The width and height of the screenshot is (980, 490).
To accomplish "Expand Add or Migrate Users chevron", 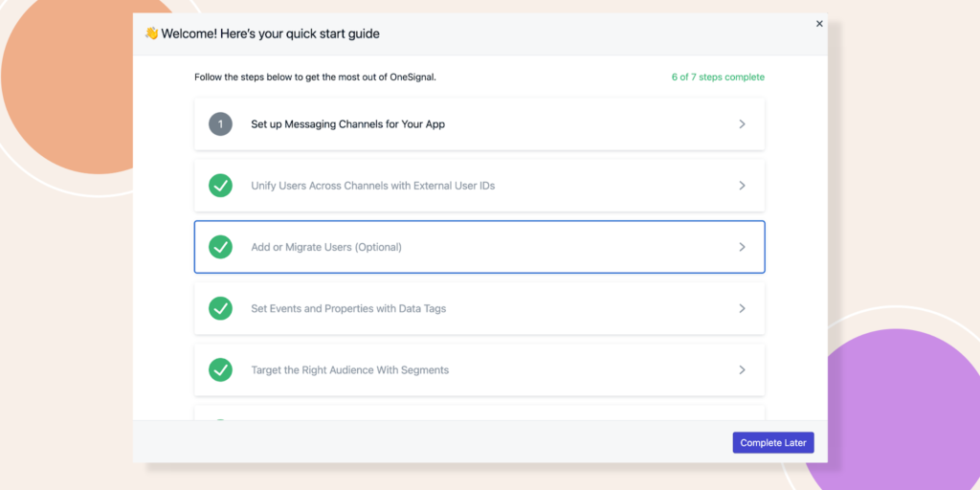I will [742, 247].
